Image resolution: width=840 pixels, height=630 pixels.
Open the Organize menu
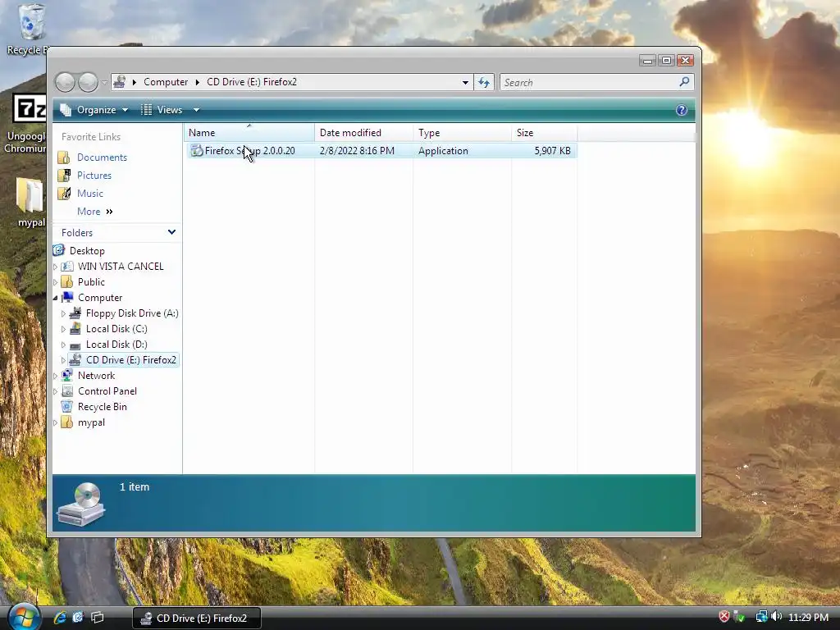[94, 110]
